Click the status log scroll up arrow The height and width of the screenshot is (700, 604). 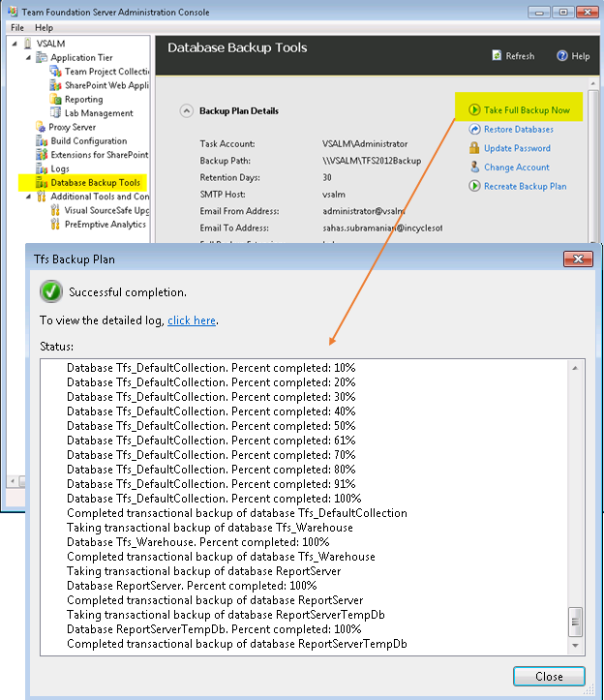[576, 368]
